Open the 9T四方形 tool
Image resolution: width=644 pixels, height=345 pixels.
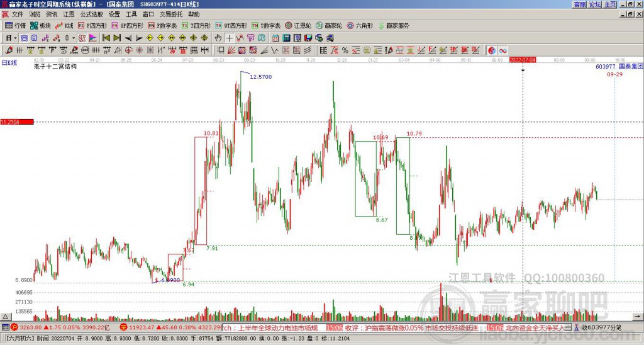[x=231, y=25]
